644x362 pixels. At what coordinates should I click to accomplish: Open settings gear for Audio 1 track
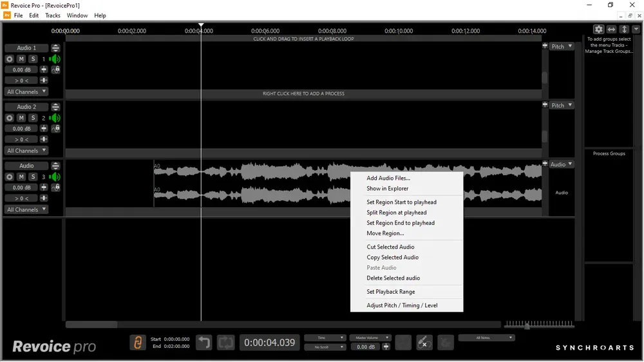pos(10,59)
